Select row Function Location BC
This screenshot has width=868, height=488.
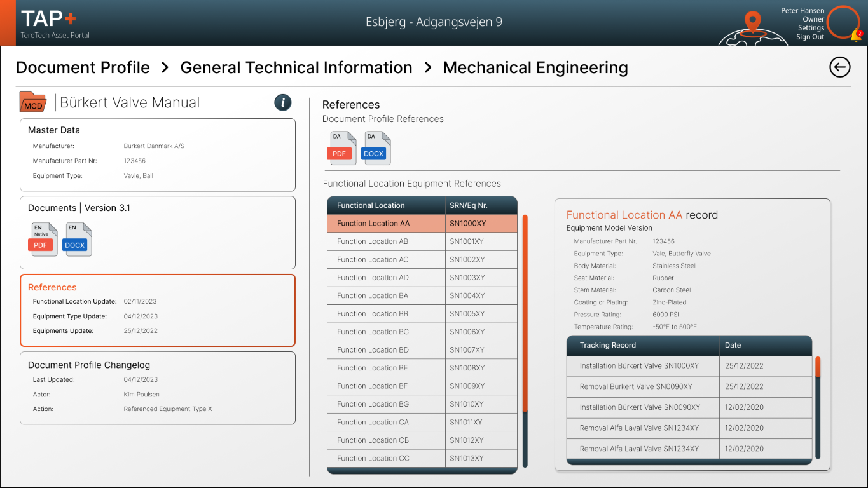point(422,332)
